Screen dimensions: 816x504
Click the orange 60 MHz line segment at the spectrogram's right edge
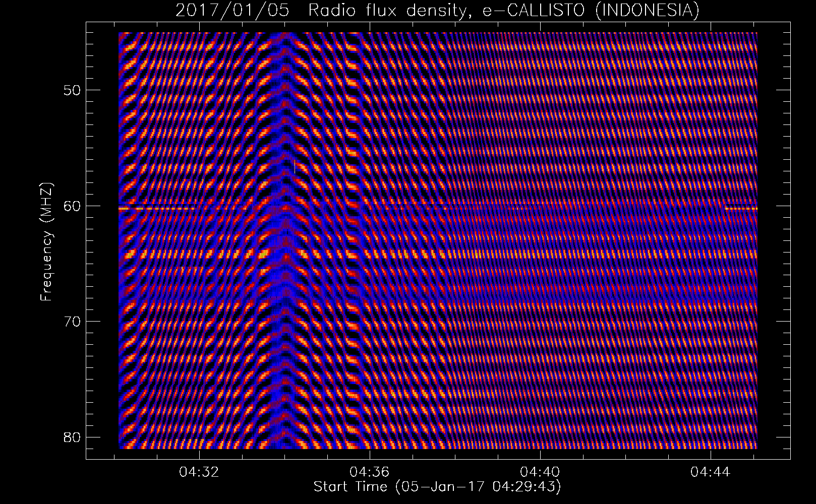point(741,208)
